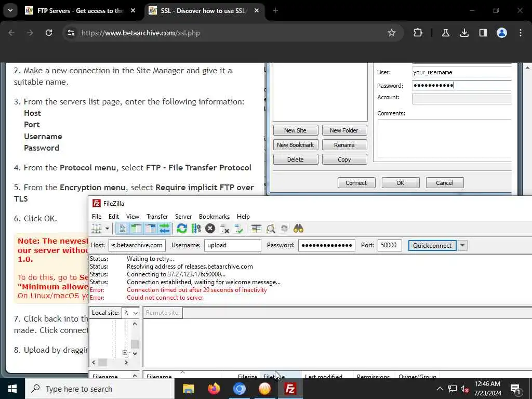Open the browser downloads icon
This screenshot has height=399, width=532.
(x=464, y=33)
